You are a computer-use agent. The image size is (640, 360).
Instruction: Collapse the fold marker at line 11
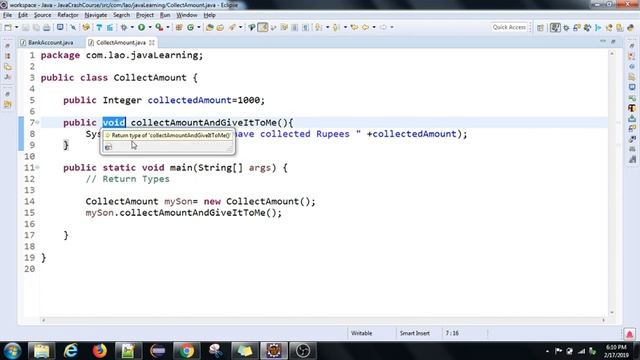38,167
